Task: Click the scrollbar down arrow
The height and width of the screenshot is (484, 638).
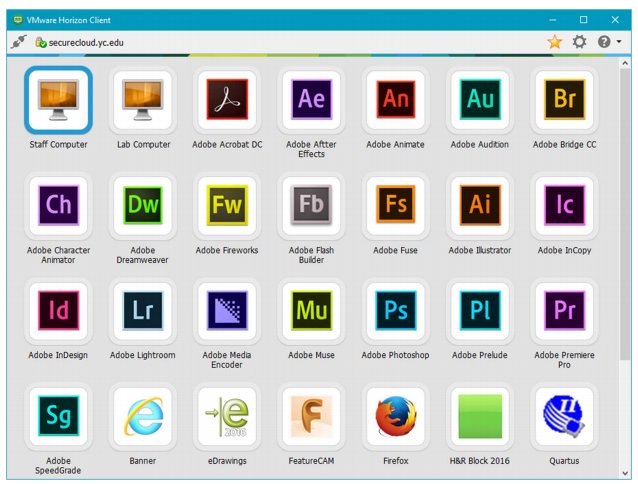Action: point(625,473)
